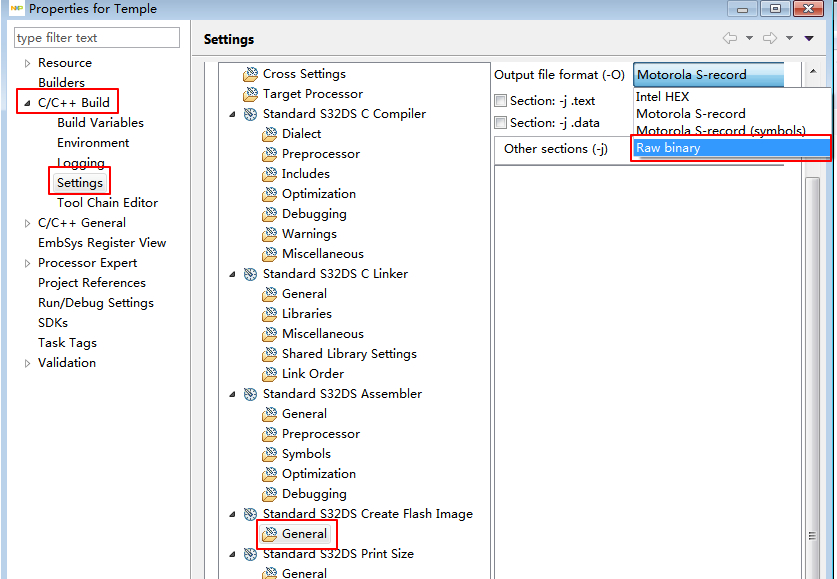
Task: Click the type filter text field
Action: [x=97, y=38]
